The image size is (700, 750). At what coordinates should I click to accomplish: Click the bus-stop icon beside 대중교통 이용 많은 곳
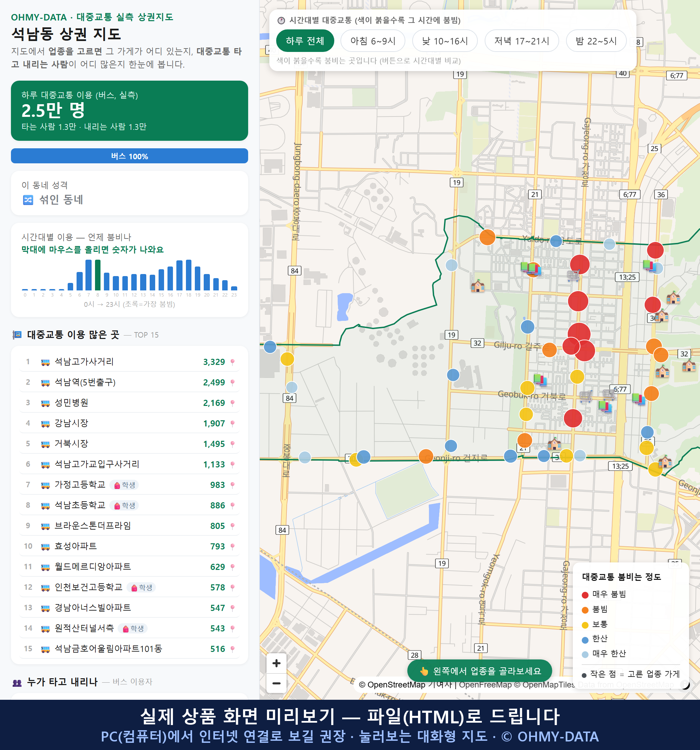[17, 335]
